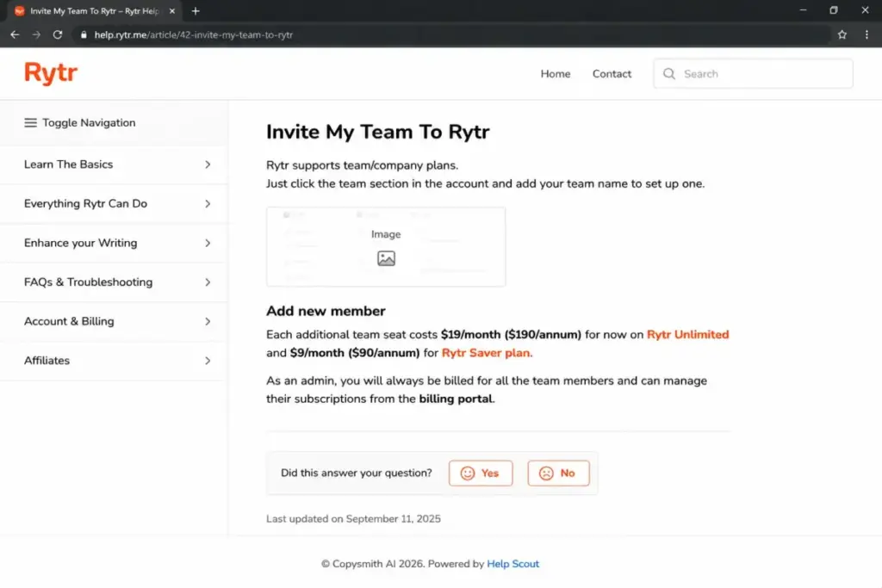Click the smiley face icon on Yes

pos(468,473)
